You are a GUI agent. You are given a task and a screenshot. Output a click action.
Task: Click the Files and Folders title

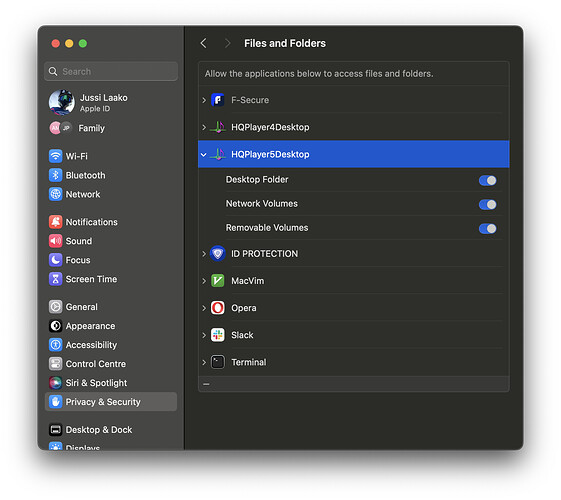285,43
